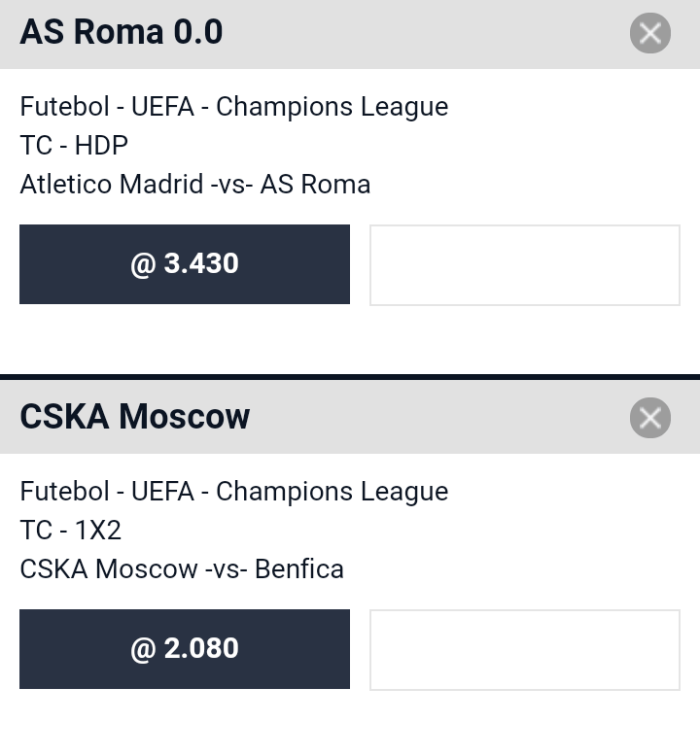Click blank white space below the @ 3.430 row
This screenshot has width=700, height=756.
(x=350, y=340)
